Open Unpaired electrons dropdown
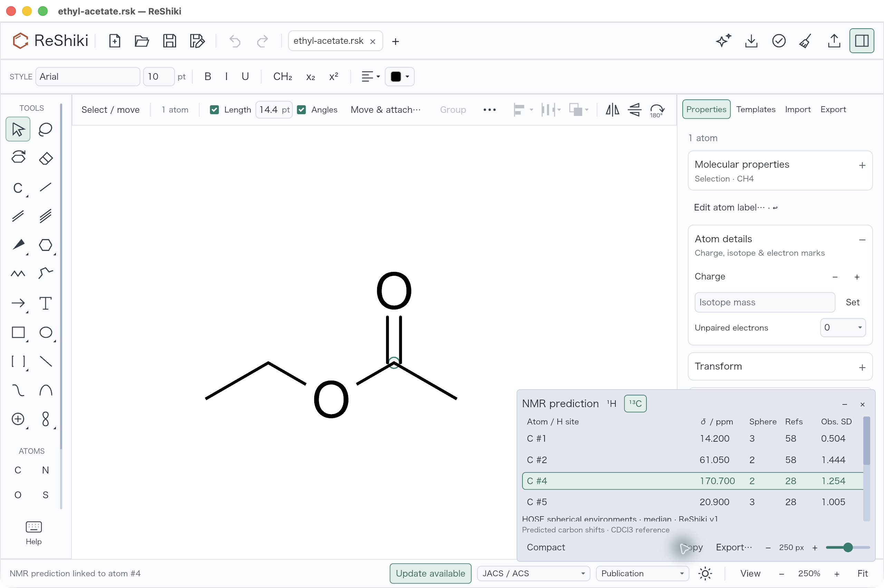 843,327
